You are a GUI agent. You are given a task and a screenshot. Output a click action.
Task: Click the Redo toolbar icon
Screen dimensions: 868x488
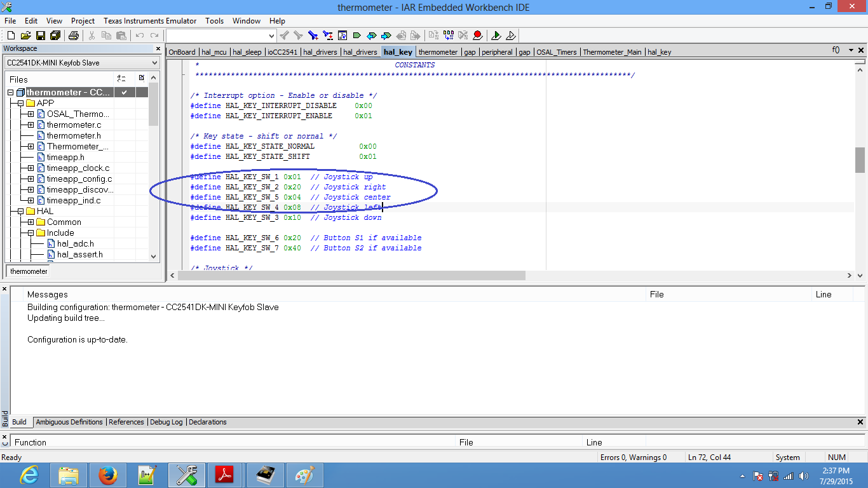[x=154, y=36]
